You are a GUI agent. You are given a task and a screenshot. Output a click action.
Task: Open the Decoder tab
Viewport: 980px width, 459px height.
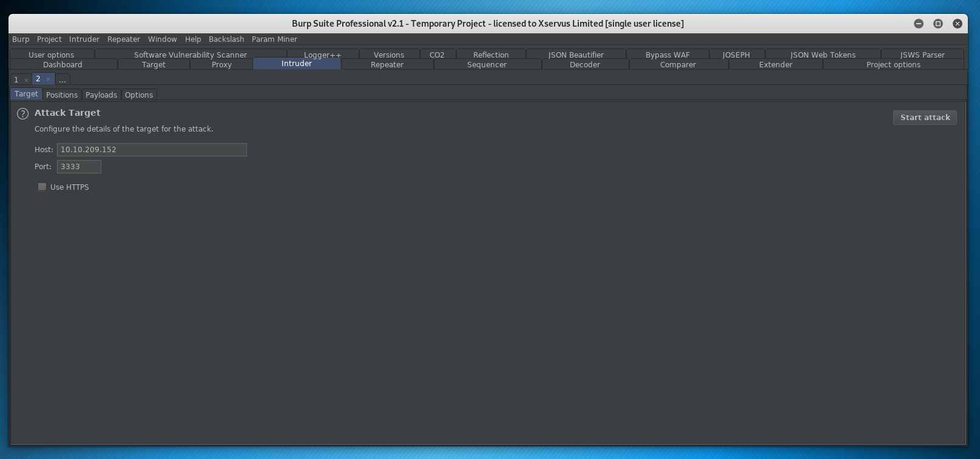[585, 65]
